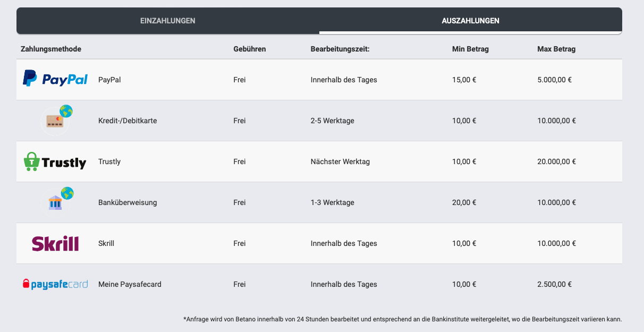Click the 1-3 Werktage processing time
Viewport: 644px width, 332px height.
tap(332, 202)
